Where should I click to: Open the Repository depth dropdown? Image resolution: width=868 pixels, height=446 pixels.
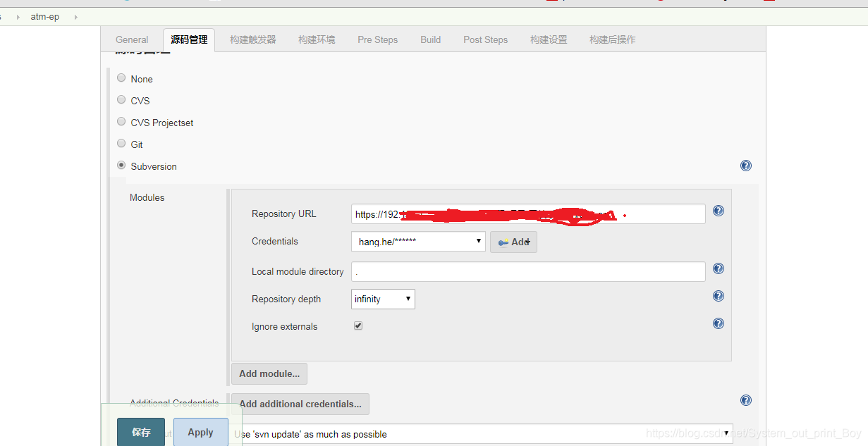[x=384, y=299]
